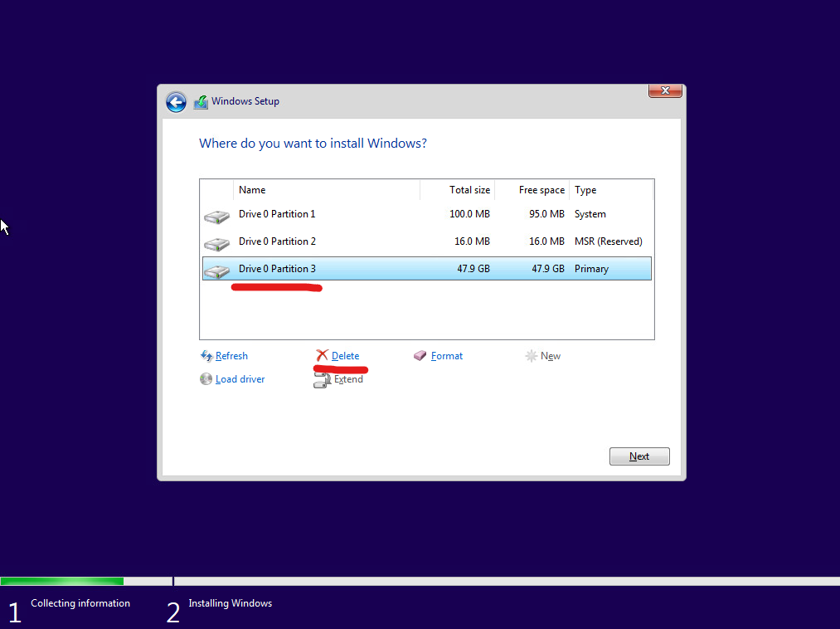Click the drive icon for Partition 1
The image size is (840, 629).
tap(216, 217)
